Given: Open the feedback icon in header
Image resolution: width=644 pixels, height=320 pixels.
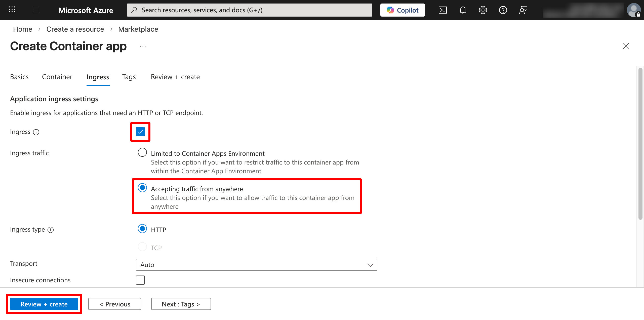Looking at the screenshot, I should click(x=523, y=10).
